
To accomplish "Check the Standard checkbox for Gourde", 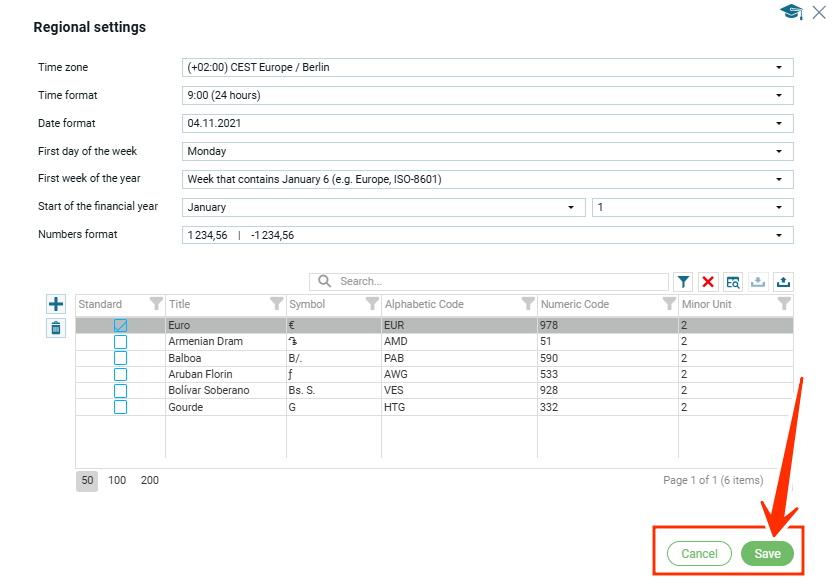I will tap(120, 407).
